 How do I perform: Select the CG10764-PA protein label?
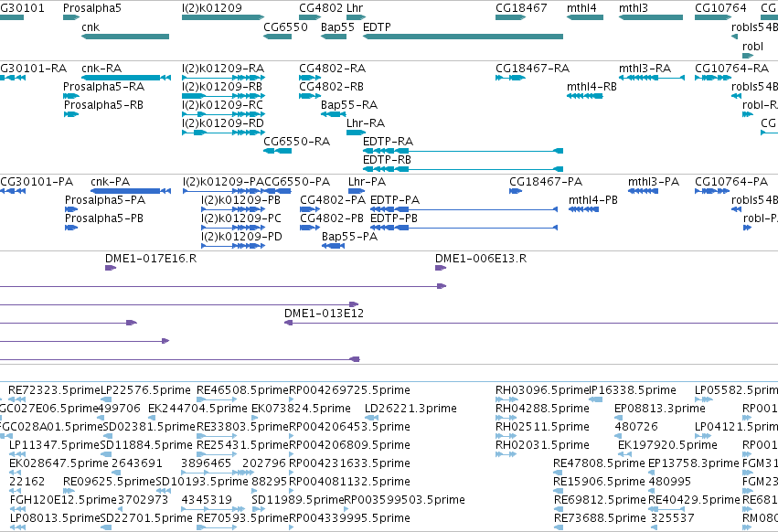(731, 182)
